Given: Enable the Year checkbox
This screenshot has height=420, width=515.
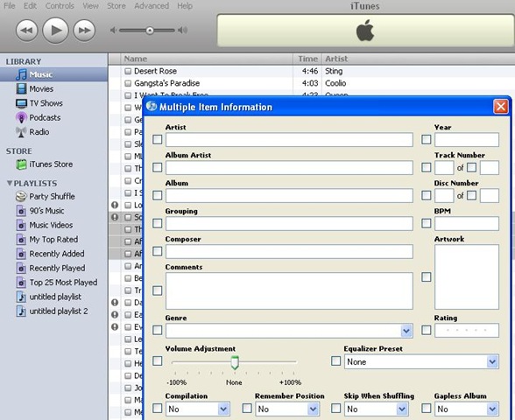Looking at the screenshot, I should coord(427,139).
